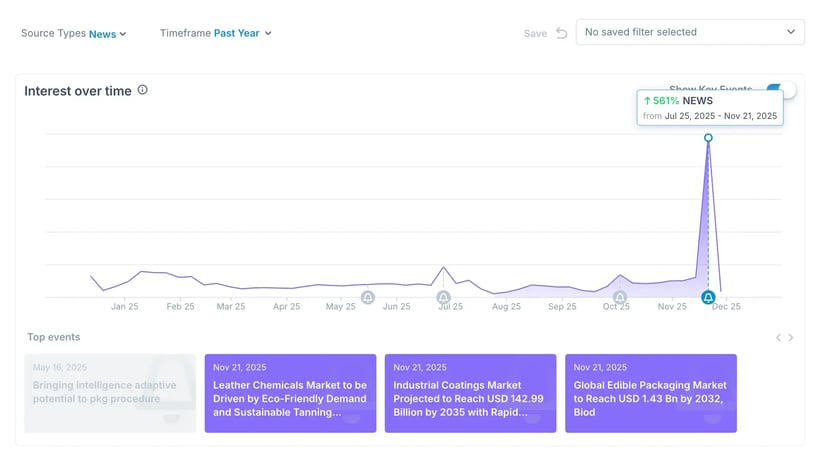Click the 561% NEWS tooltip text
This screenshot has height=463, width=822.
[x=678, y=101]
